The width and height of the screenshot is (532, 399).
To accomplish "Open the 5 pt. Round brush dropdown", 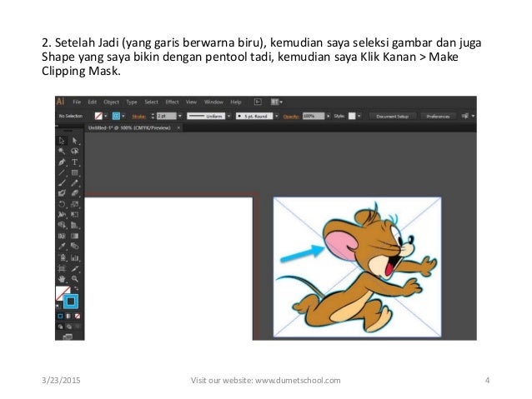I will coord(277,116).
